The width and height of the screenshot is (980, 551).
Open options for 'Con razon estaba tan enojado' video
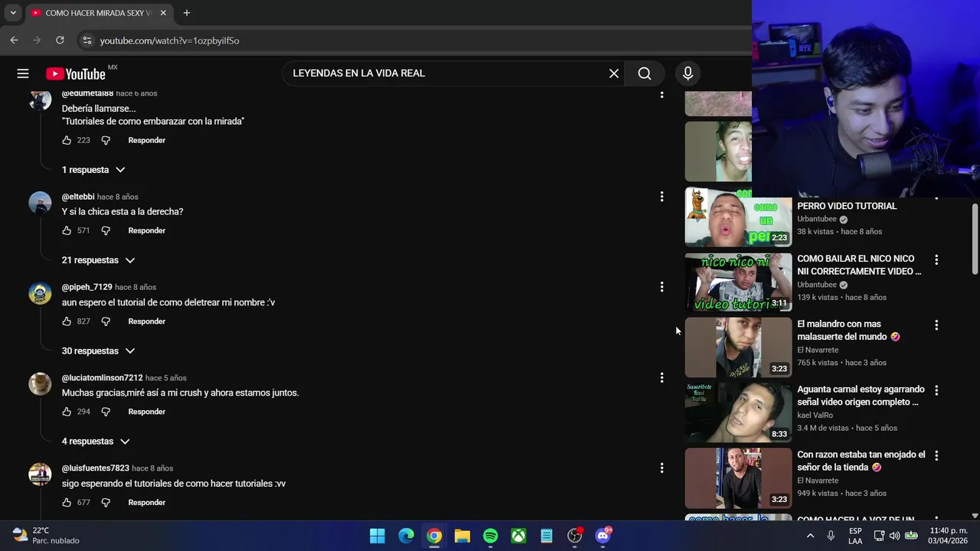(936, 455)
